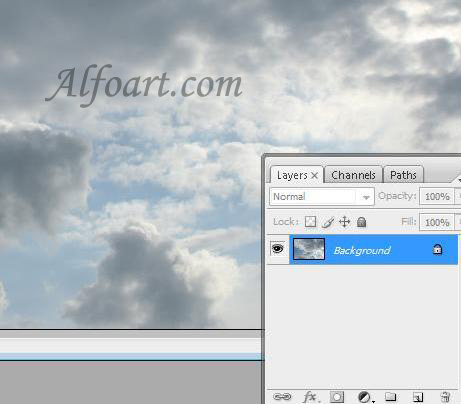The width and height of the screenshot is (461, 404).
Task: Click the Opacity 100% field
Action: 437,196
